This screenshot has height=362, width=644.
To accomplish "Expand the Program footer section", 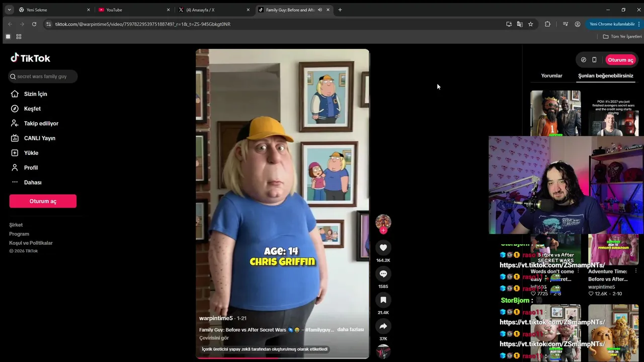I will pyautogui.click(x=19, y=234).
